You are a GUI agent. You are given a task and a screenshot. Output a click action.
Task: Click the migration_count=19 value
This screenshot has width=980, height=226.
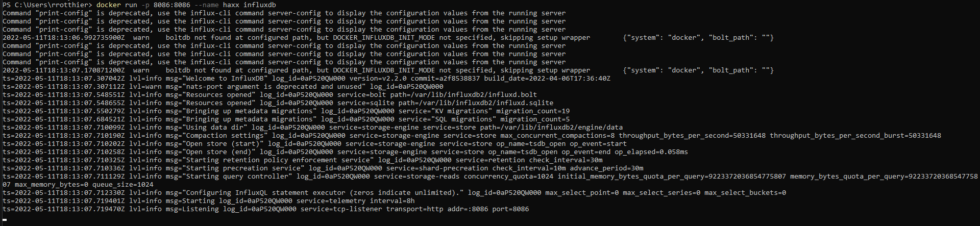point(533,111)
